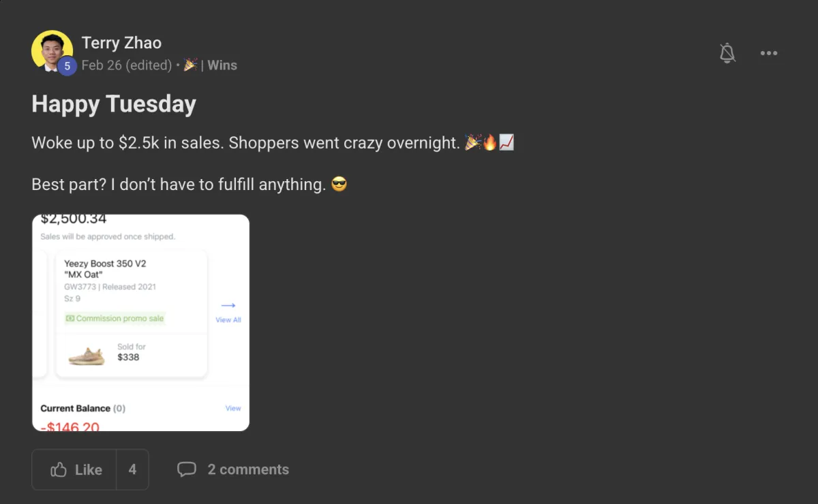Click the level 5 badge on avatar
818x504 pixels.
(x=67, y=66)
